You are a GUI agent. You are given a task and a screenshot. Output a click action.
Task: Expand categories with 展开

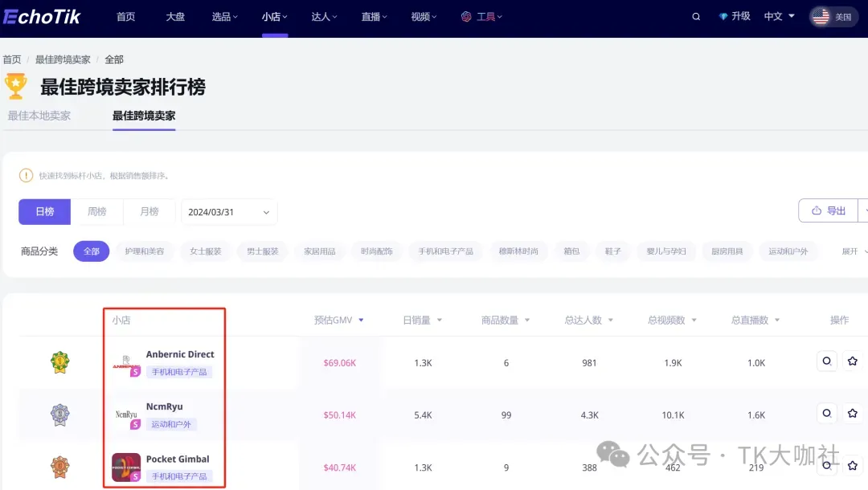point(854,251)
